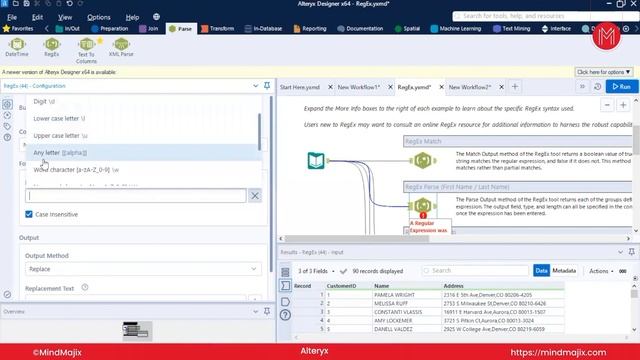This screenshot has height=360, width=640.
Task: Choose Word character \w option
Action: click(142, 169)
